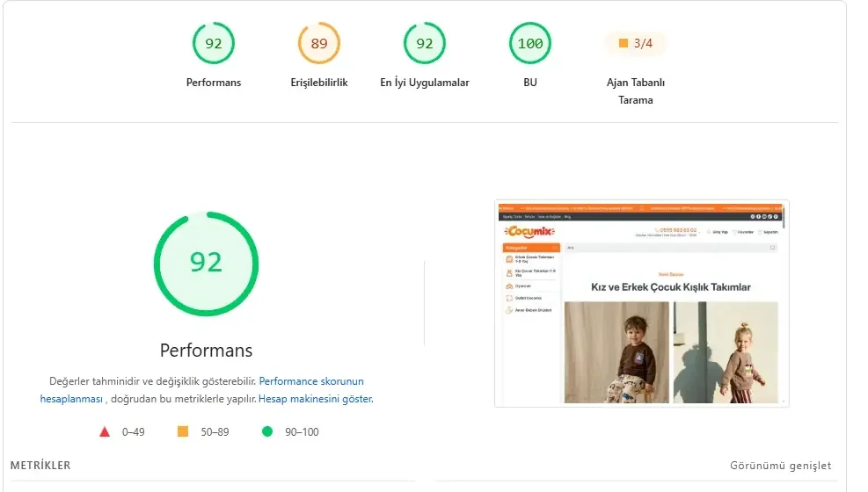The width and height of the screenshot is (868, 492).
Task: Click the 90–100 legend text
Action: click(302, 431)
